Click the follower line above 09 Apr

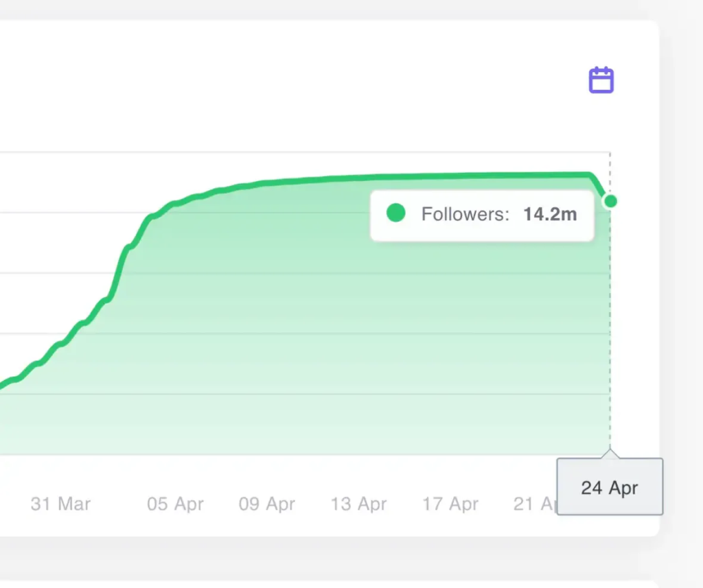(267, 183)
